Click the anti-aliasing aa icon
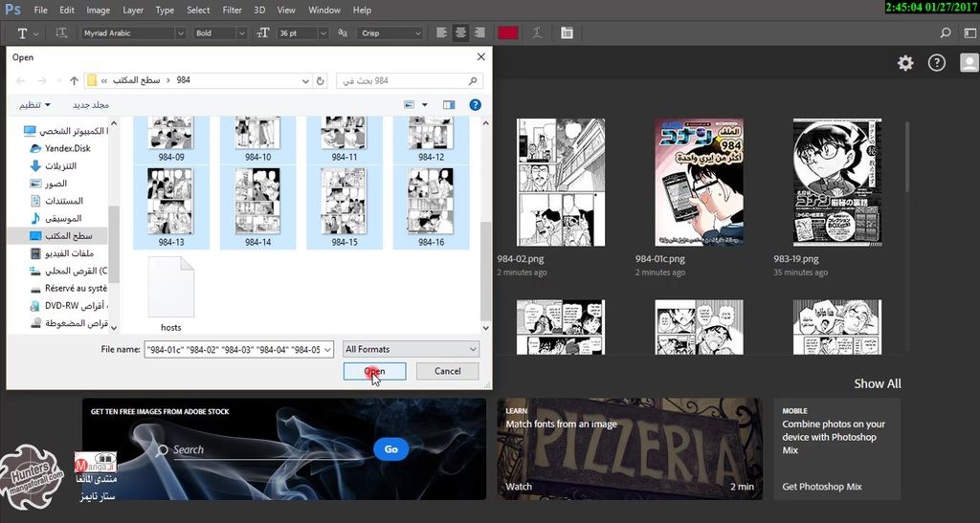 343,33
